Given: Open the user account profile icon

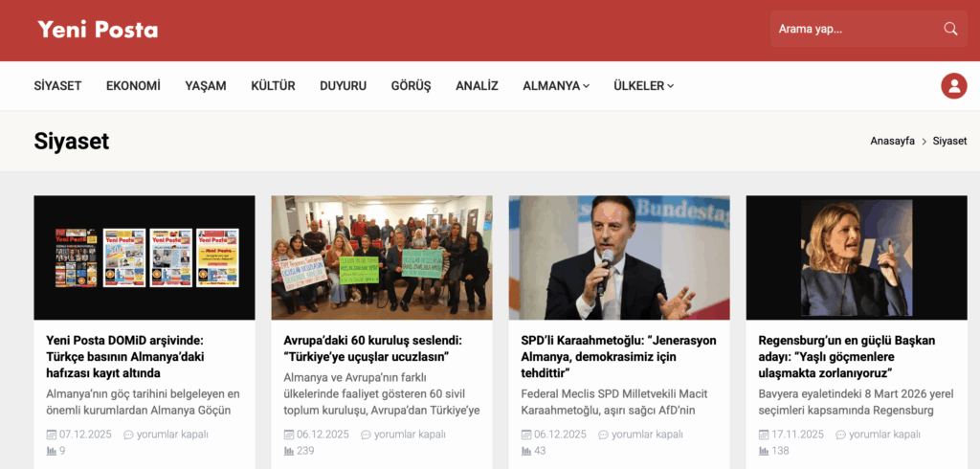Looking at the screenshot, I should pyautogui.click(x=954, y=86).
